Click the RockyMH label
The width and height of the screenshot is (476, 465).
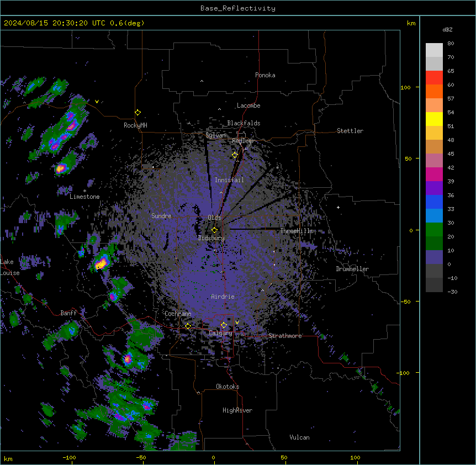(x=135, y=125)
